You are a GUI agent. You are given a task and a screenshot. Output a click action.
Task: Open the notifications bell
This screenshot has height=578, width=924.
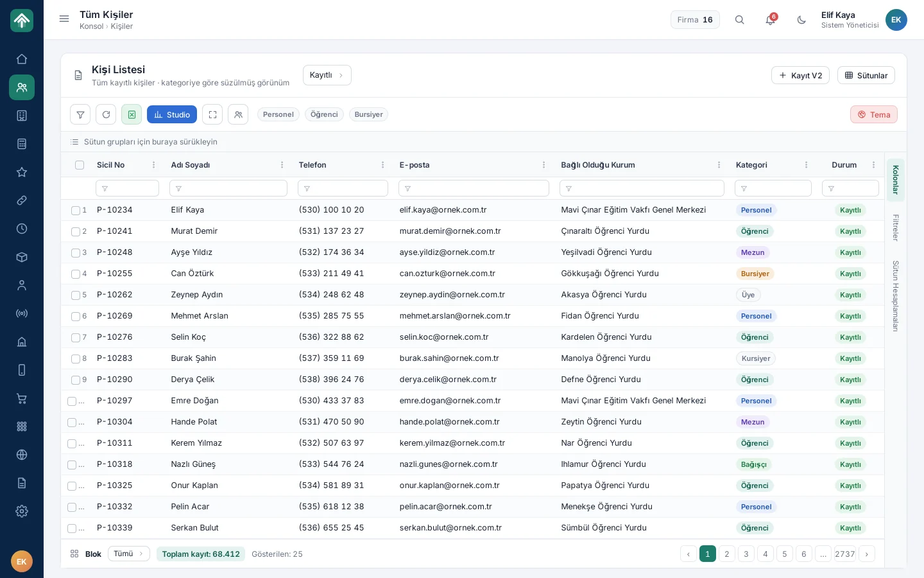click(x=771, y=20)
